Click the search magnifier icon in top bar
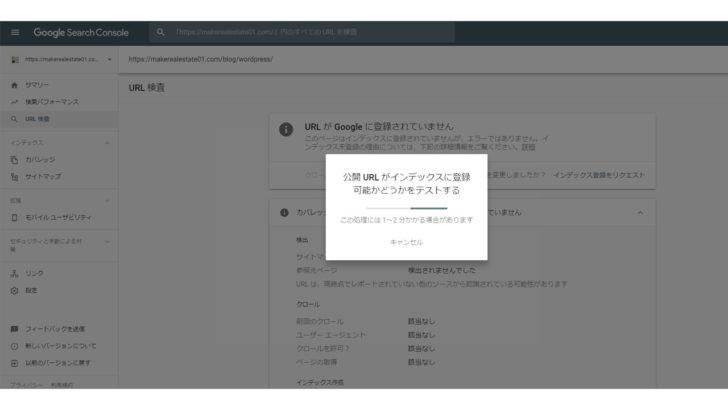728x410 pixels. (160, 32)
